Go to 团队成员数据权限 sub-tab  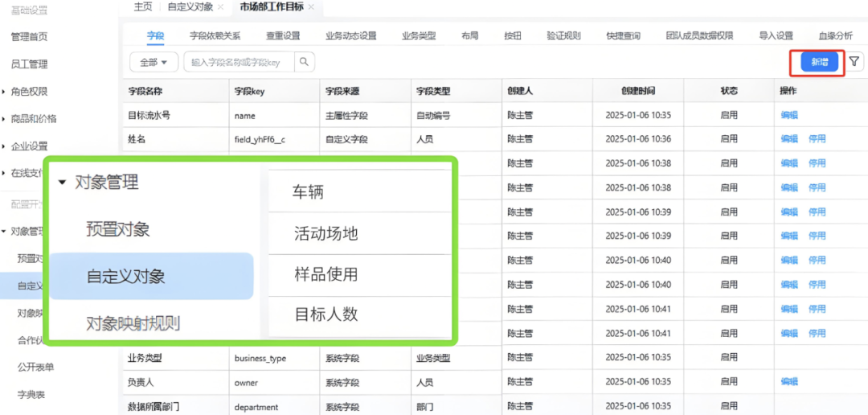700,36
